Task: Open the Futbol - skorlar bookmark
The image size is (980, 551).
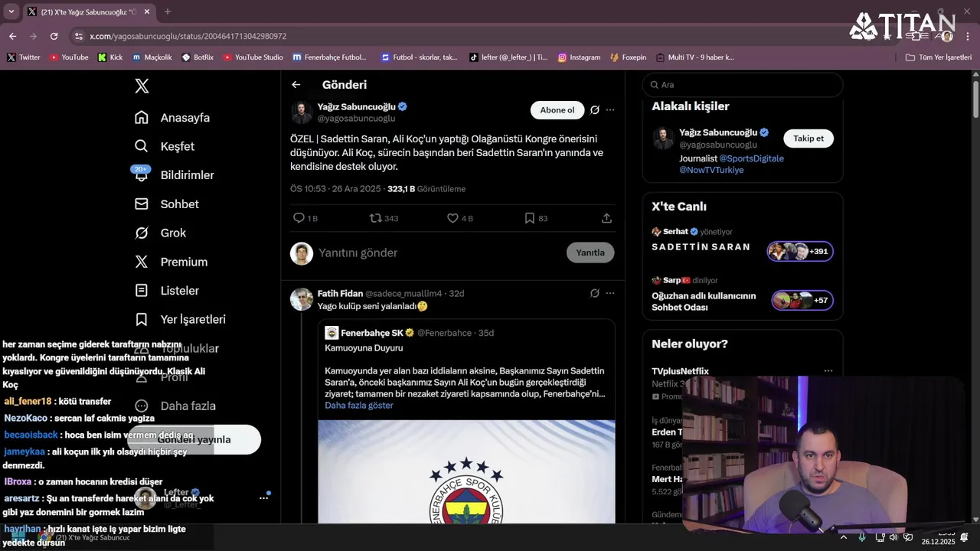Action: point(419,57)
